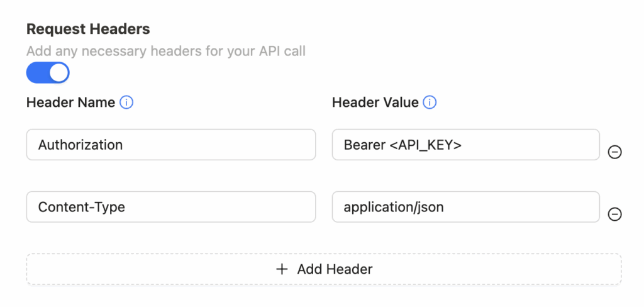Click the plus icon beside Add Header

[282, 269]
